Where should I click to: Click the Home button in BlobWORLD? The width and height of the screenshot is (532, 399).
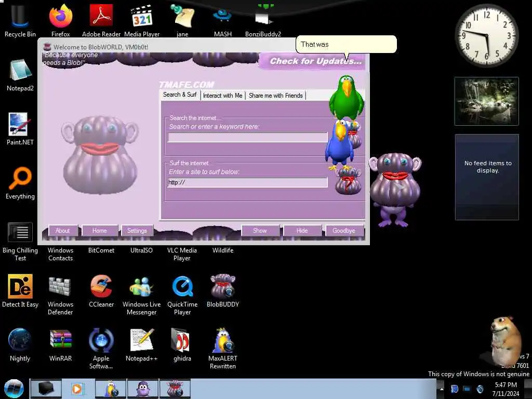click(x=99, y=230)
